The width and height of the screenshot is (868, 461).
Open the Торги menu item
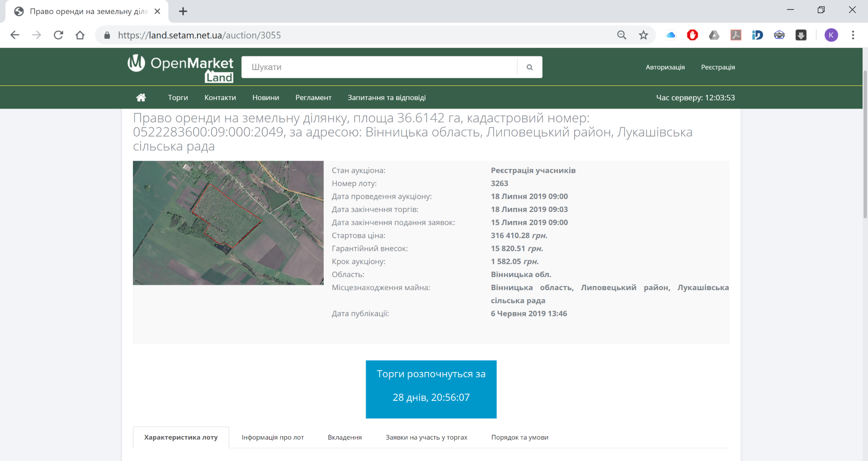(x=178, y=98)
